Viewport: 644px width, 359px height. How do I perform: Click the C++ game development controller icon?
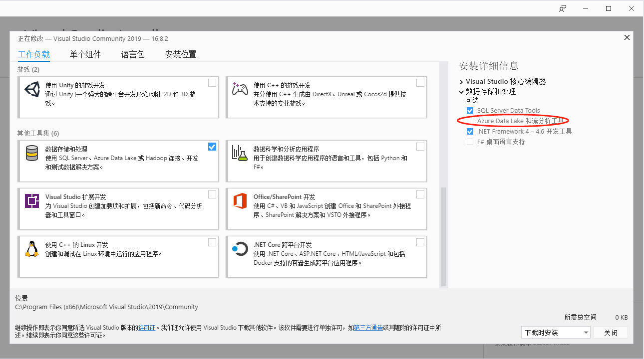click(x=240, y=89)
